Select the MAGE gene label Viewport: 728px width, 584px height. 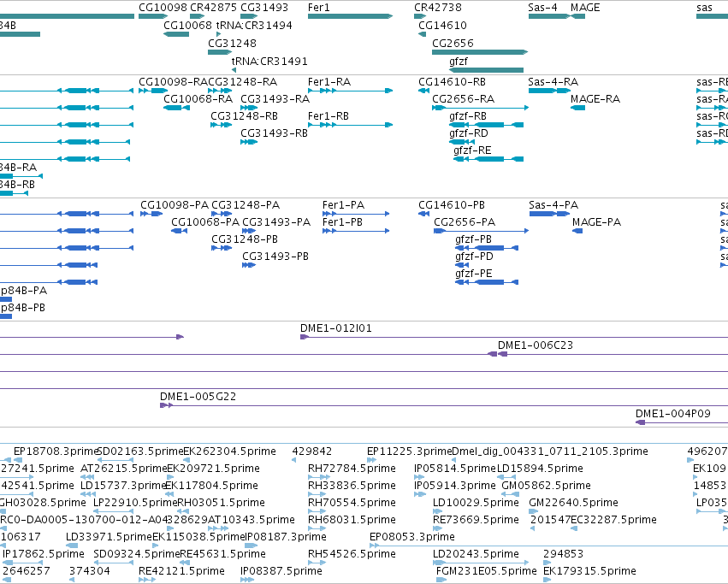click(x=585, y=8)
